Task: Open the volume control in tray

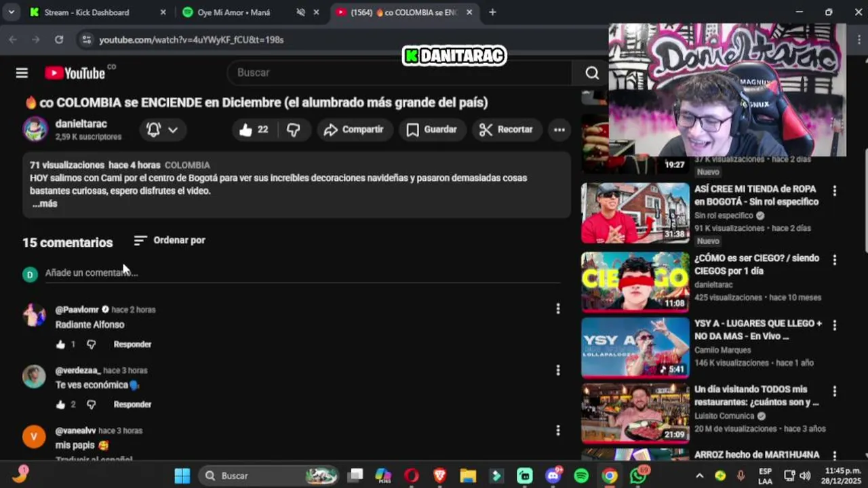Action: [805, 476]
